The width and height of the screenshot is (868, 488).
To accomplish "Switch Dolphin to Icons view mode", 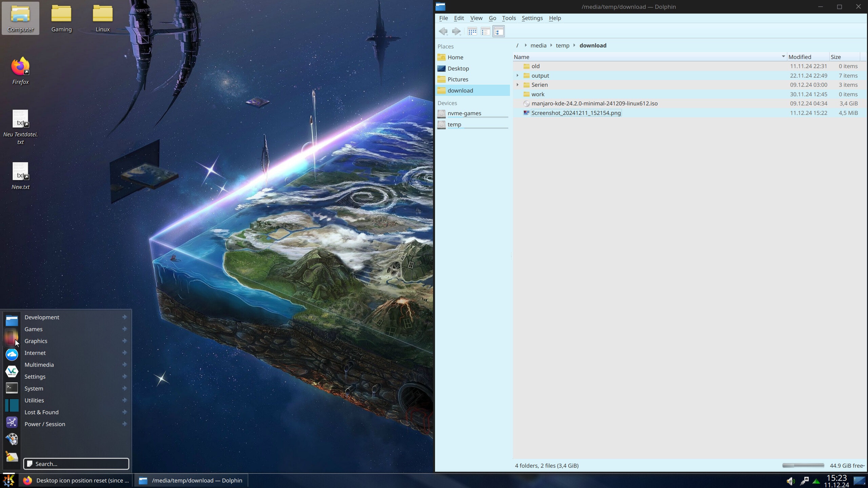I will pyautogui.click(x=472, y=32).
